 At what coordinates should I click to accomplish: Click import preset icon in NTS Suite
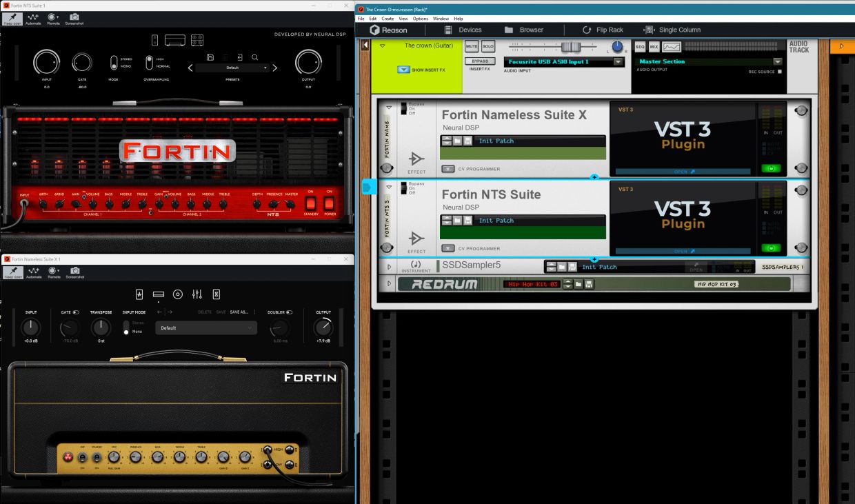[x=240, y=57]
